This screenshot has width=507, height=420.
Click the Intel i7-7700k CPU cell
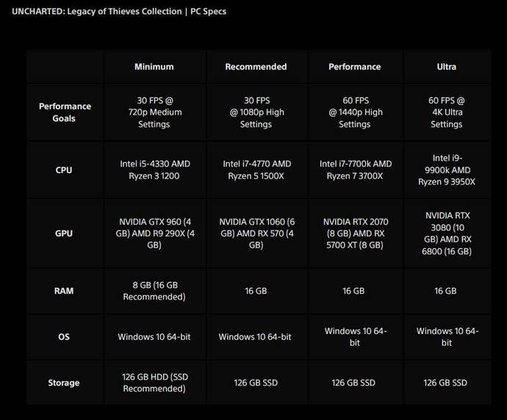[354, 170]
